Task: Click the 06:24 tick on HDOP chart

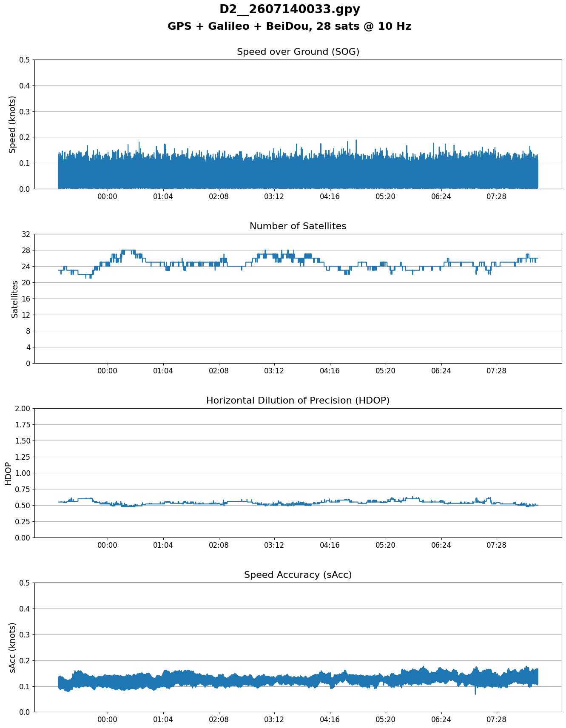Action: click(441, 545)
